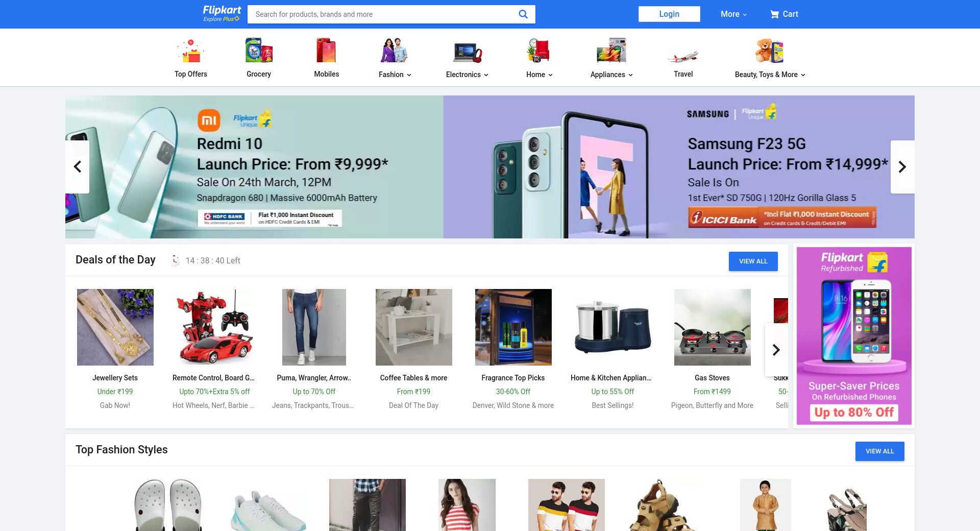
Task: Open Top Offers category icon
Action: click(x=191, y=51)
